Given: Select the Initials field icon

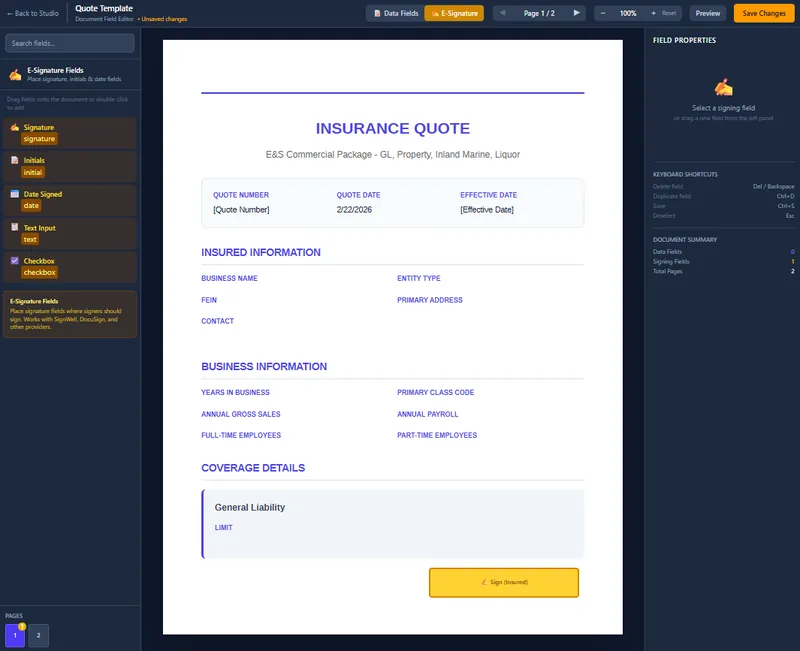Looking at the screenshot, I should 15,160.
